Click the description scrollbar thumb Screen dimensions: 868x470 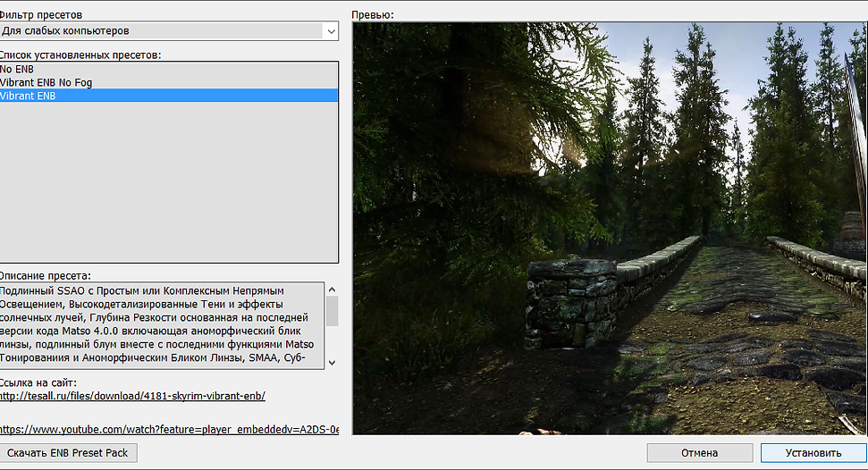tap(333, 311)
